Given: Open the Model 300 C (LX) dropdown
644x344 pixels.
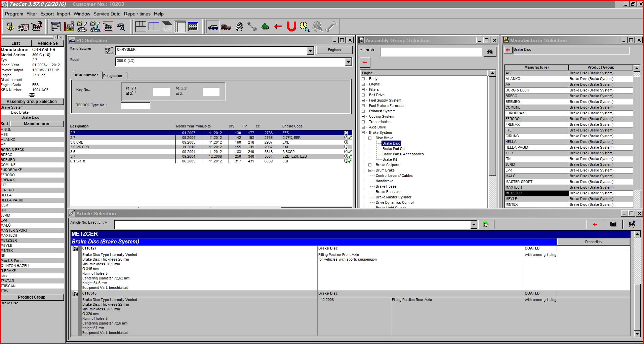Looking at the screenshot, I should 348,62.
